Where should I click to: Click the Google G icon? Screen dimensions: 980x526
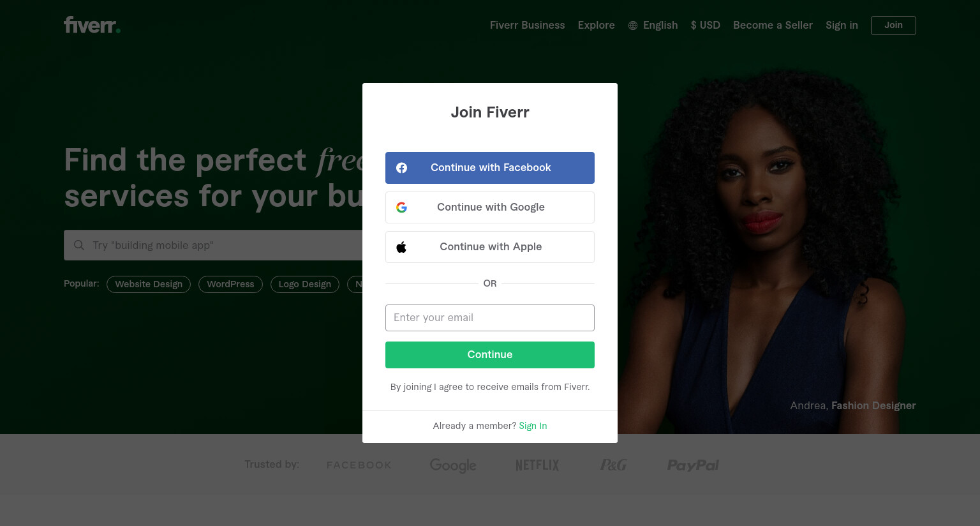(401, 207)
